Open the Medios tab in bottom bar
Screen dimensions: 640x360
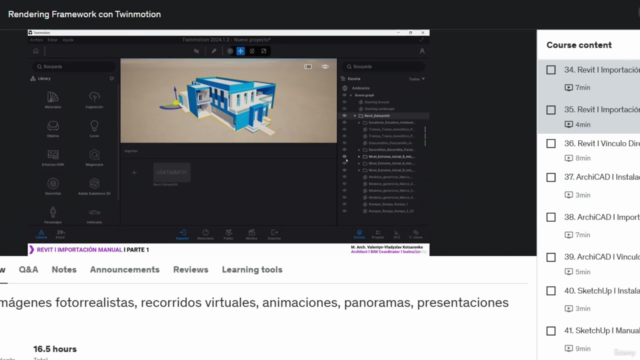point(251,234)
